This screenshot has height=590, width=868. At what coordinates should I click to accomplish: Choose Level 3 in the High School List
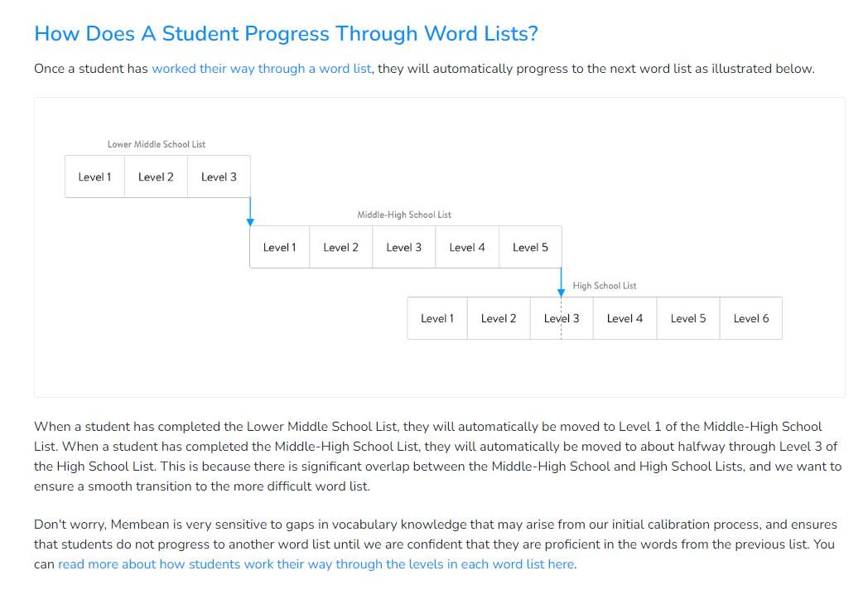click(562, 318)
